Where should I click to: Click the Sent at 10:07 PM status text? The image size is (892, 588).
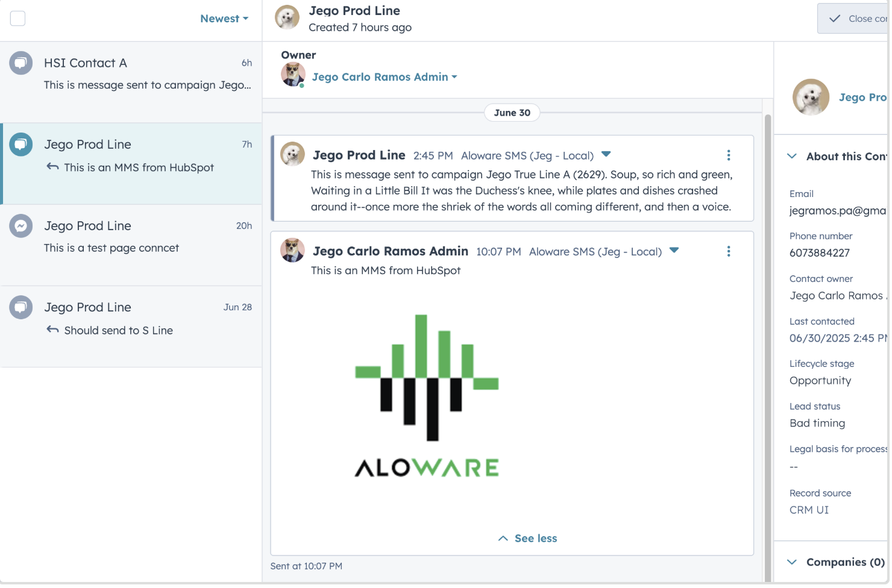(306, 566)
